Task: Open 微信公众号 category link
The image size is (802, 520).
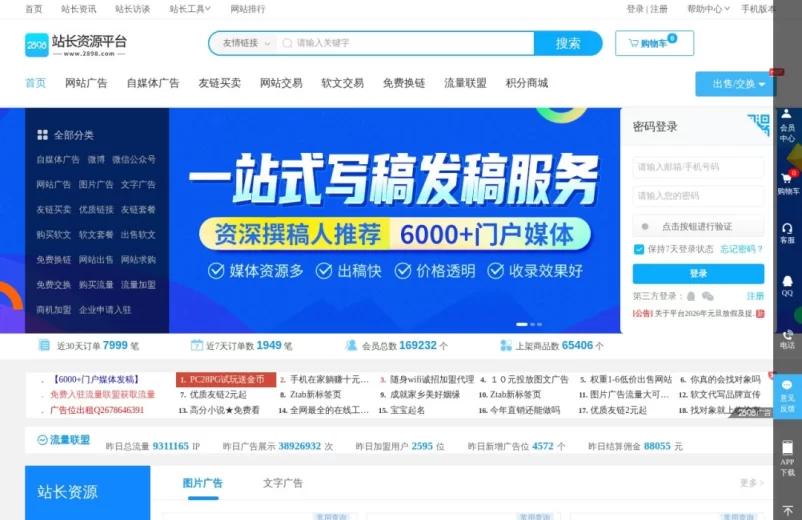Action: pos(133,160)
